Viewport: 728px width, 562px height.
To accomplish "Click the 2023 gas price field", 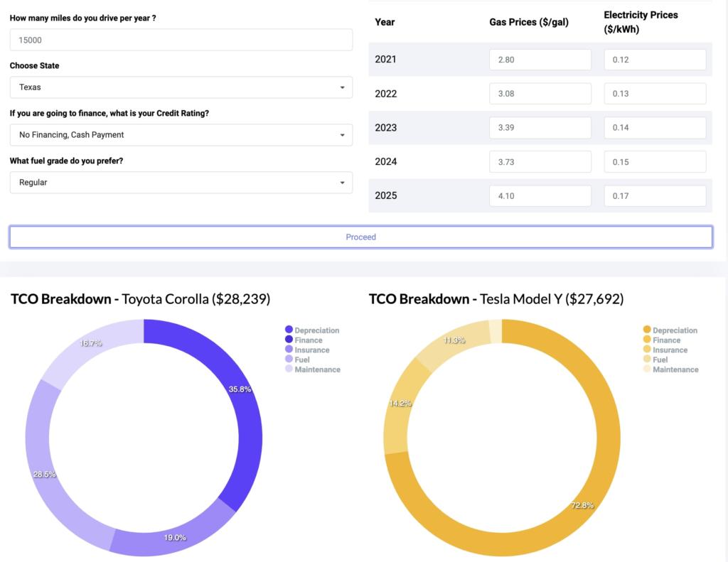I will click(x=540, y=127).
